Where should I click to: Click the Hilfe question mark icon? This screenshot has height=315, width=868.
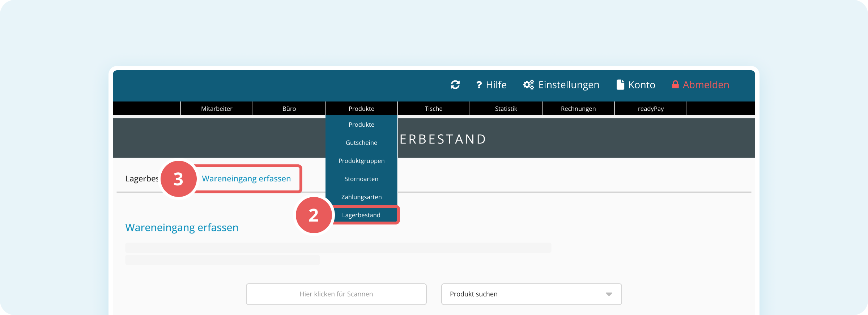[479, 85]
